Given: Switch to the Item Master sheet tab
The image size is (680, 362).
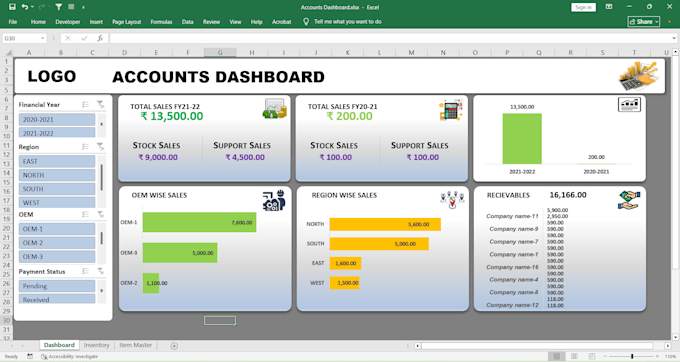Looking at the screenshot, I should pyautogui.click(x=135, y=345).
